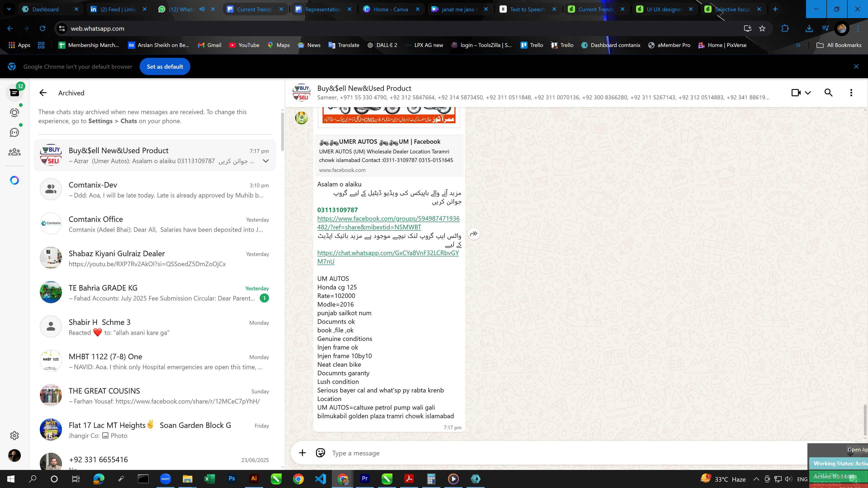The image size is (868, 488).
Task: Switch to the Representation tab
Action: tap(323, 9)
